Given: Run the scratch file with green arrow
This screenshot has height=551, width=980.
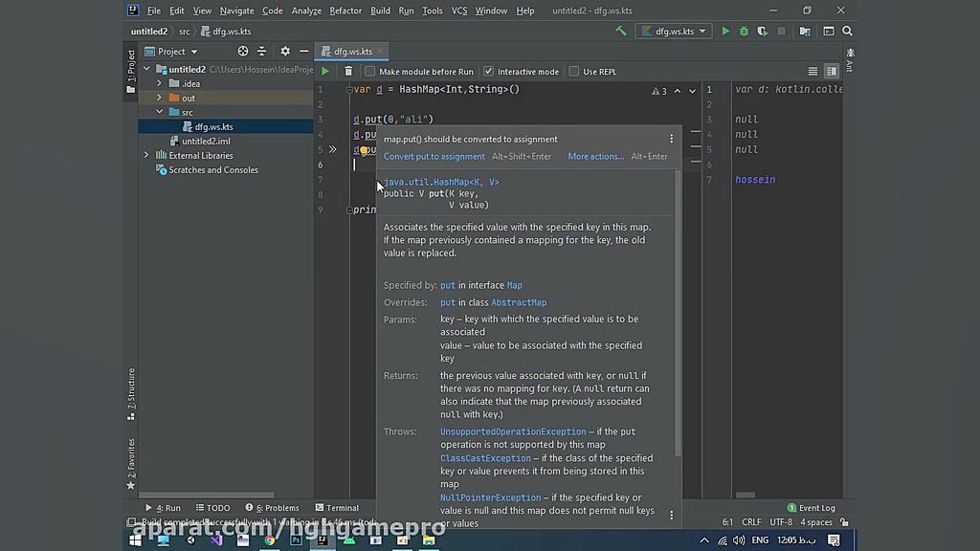Looking at the screenshot, I should [x=325, y=71].
